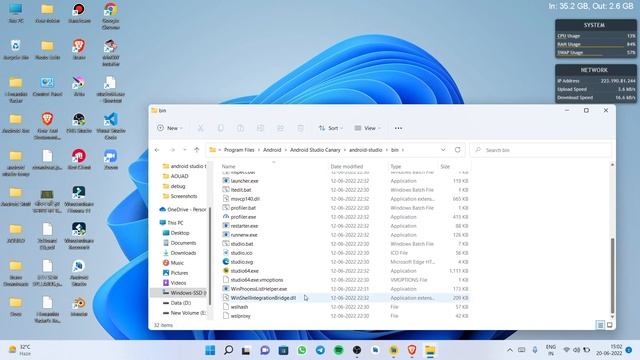Open the Blender desktop shortcut

[79, 306]
